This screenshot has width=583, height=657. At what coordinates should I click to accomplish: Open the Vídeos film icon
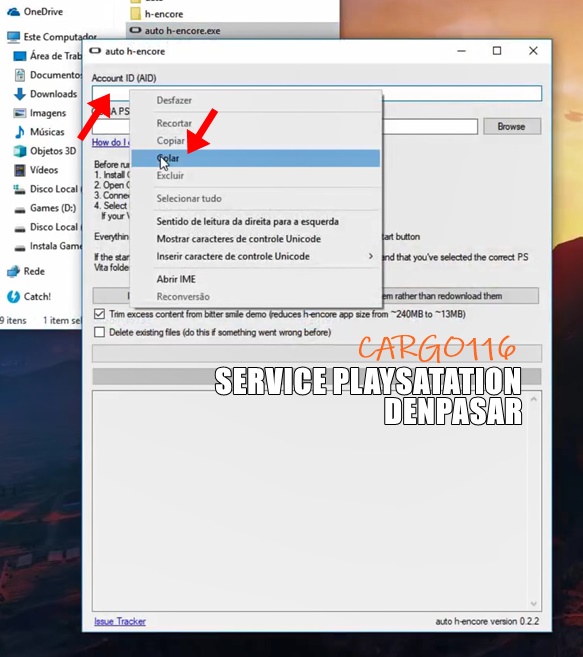click(20, 170)
